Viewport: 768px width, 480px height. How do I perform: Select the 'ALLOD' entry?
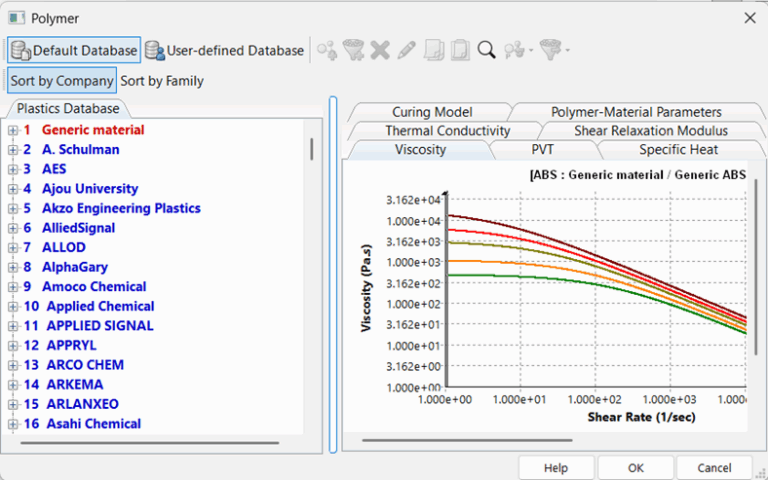click(64, 247)
